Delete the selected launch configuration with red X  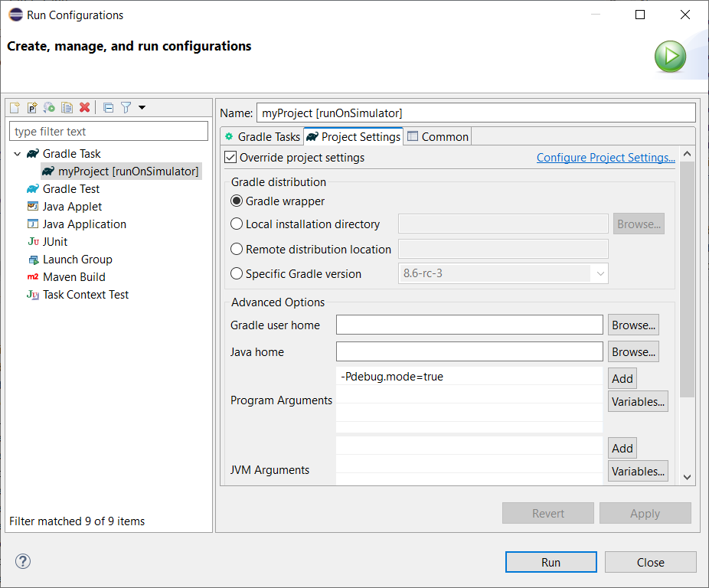pyautogui.click(x=84, y=108)
